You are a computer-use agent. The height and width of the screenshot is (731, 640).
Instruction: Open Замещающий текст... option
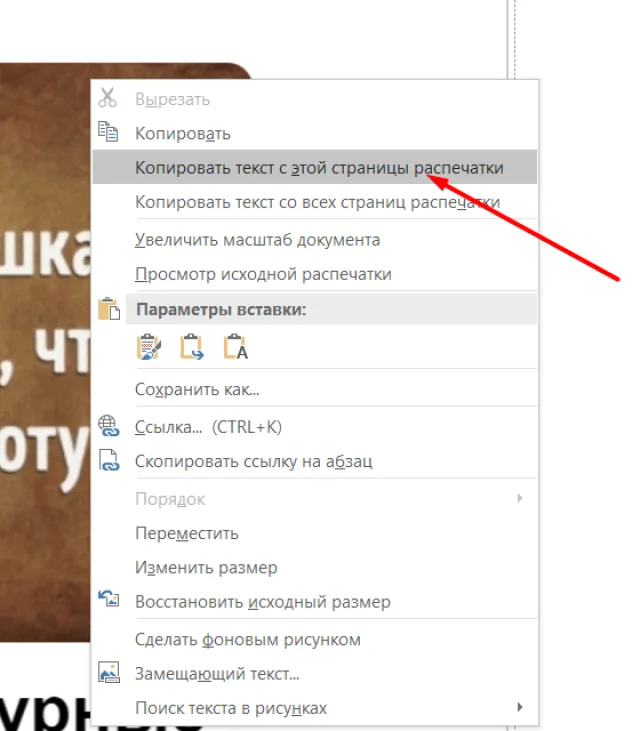click(315, 674)
